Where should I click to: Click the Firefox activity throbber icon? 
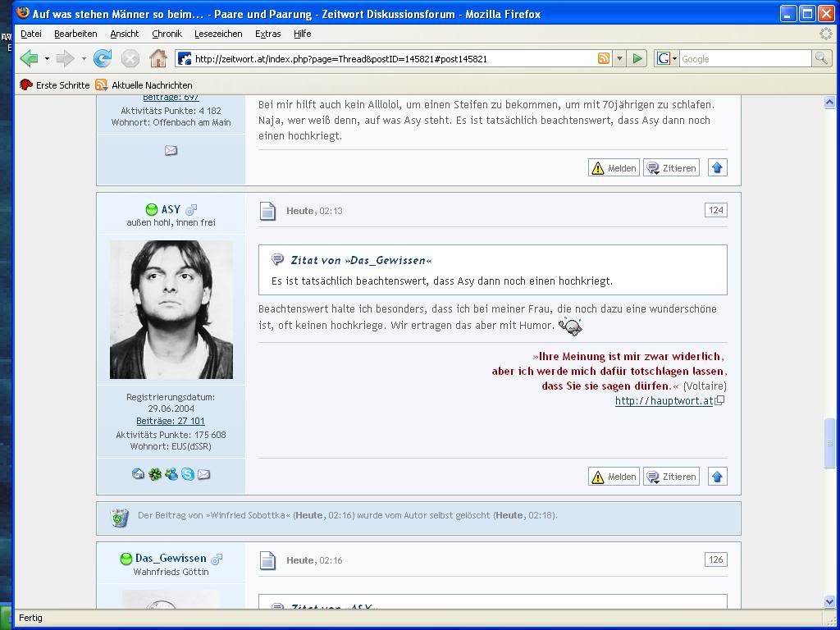click(826, 34)
